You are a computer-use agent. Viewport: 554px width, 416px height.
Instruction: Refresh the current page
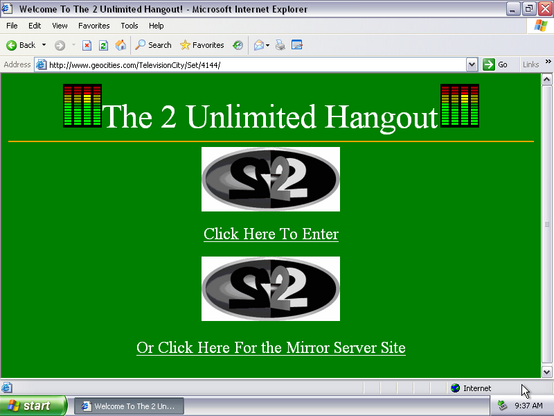click(103, 45)
